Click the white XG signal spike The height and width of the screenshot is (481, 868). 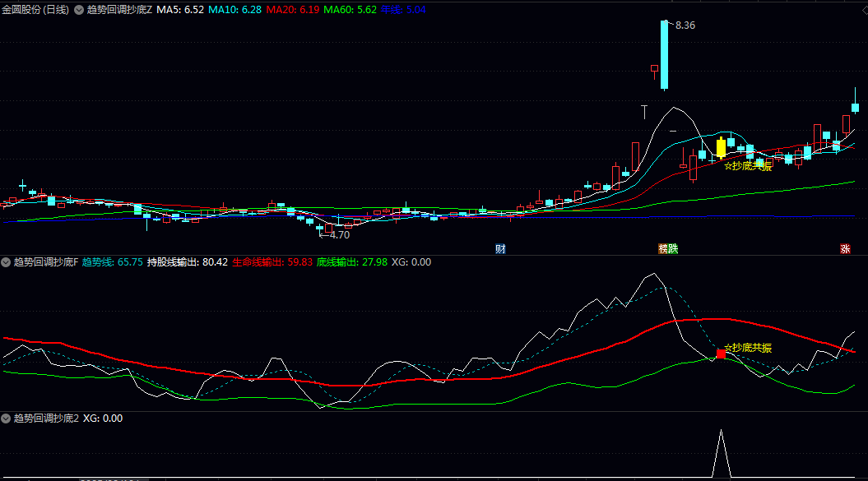pyautogui.click(x=722, y=452)
